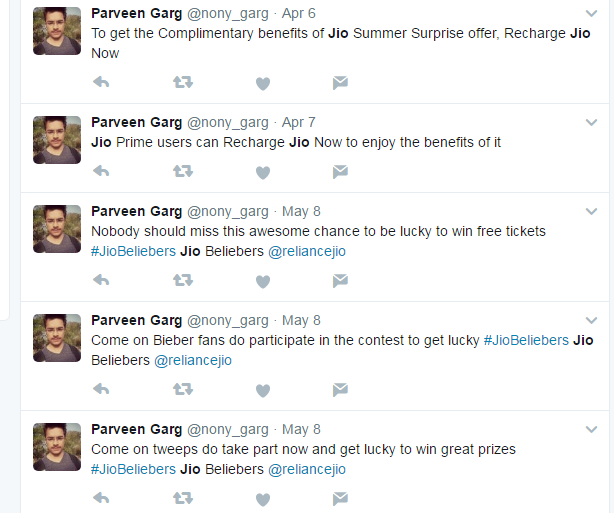Viewport: 614px width, 513px height.
Task: Open the Apr 7 tweet options chevron
Action: click(x=591, y=123)
